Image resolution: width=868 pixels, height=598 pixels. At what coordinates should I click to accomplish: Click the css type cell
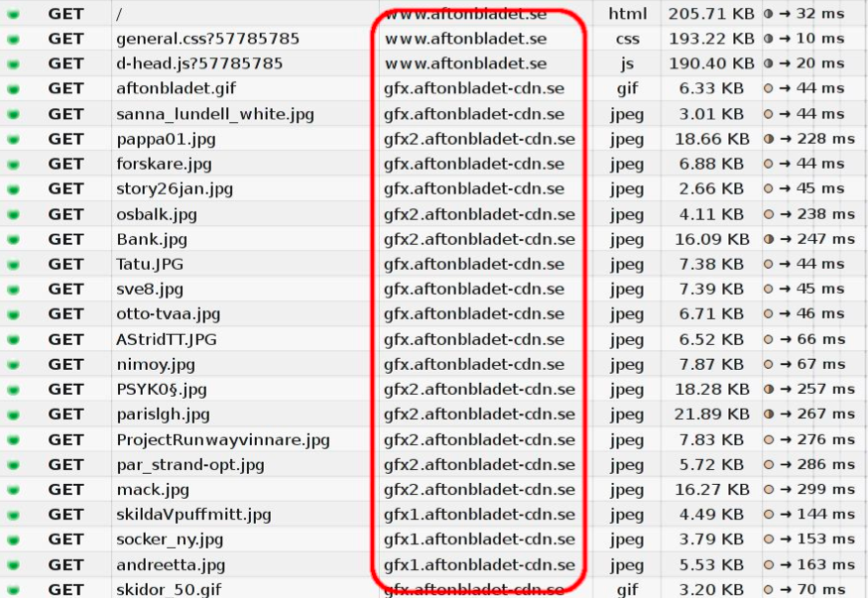tap(627, 39)
